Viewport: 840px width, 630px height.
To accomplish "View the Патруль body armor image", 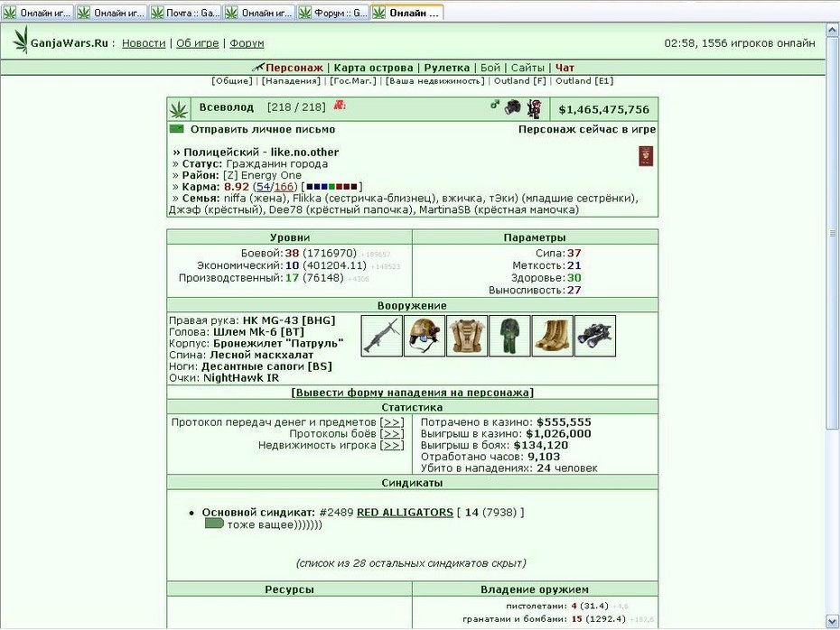I will coord(467,336).
